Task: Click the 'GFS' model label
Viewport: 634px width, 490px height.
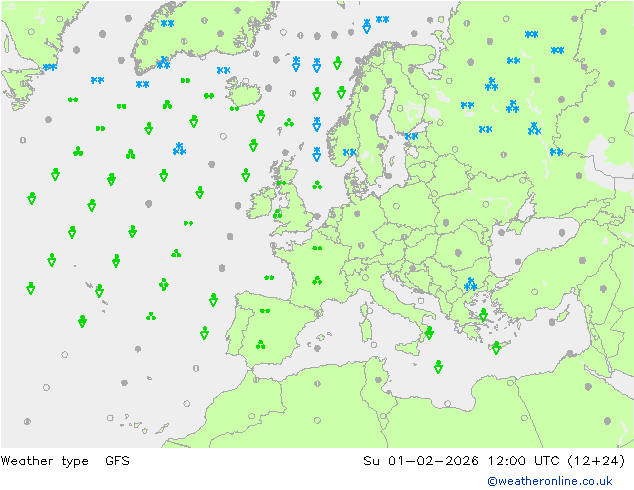Action: point(117,460)
